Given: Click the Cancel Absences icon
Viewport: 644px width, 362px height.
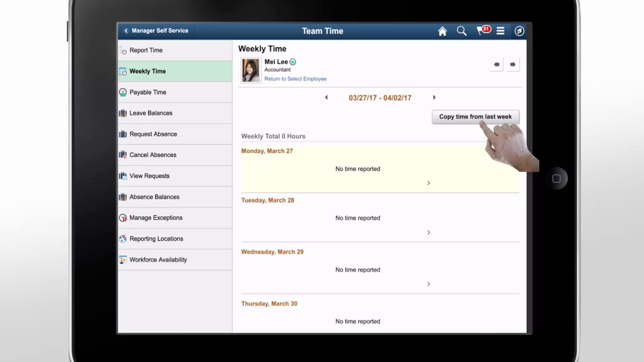Looking at the screenshot, I should click(x=123, y=155).
